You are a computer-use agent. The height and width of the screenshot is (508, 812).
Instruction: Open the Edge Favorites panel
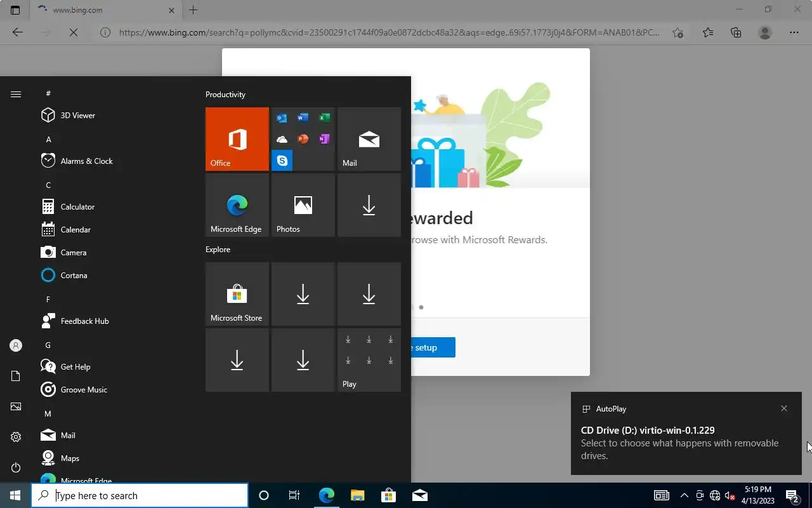(x=708, y=32)
